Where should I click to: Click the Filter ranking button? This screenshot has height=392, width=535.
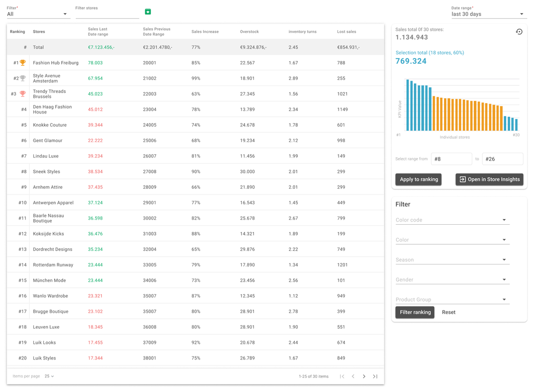point(415,312)
